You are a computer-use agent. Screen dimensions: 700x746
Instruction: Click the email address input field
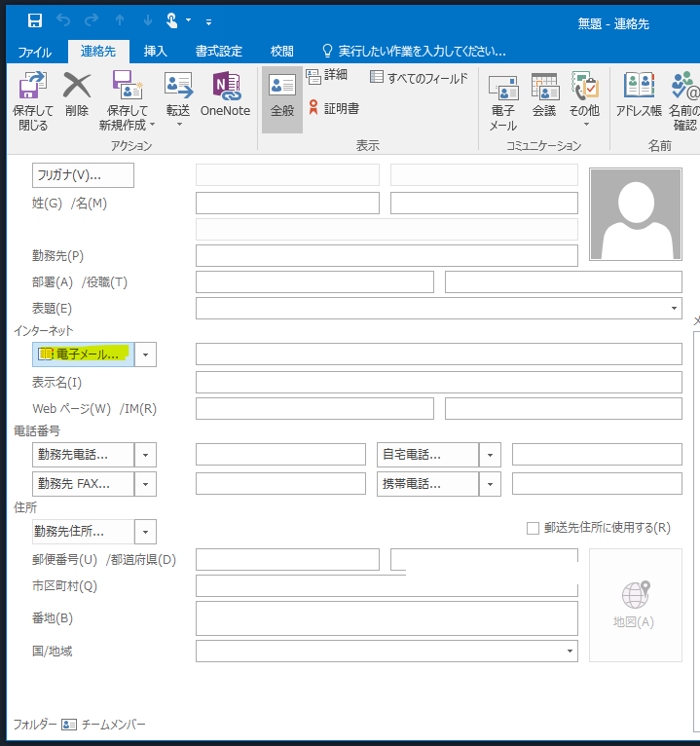coord(439,354)
